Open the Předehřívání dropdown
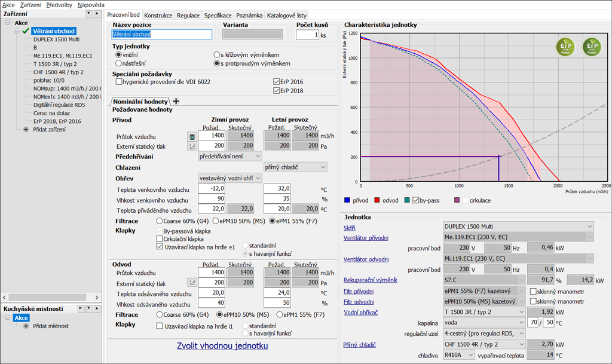The width and height of the screenshot is (612, 364). [230, 156]
